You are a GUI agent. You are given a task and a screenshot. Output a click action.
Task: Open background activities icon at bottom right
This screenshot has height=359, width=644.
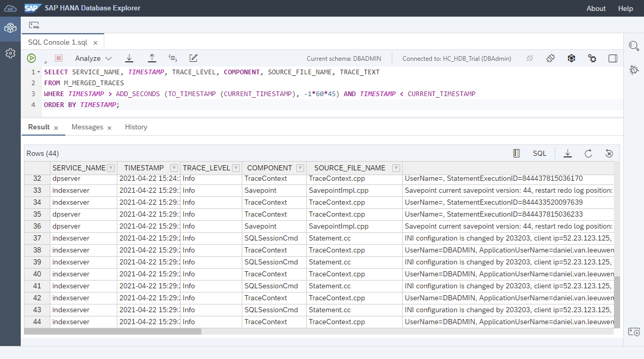pos(634,331)
